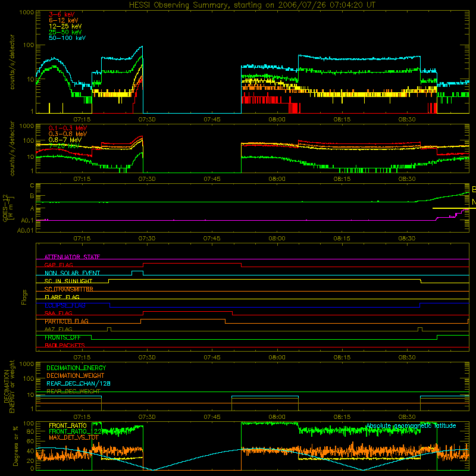Screen dimensions: 476x476
Task: Click the green 7-20 MeV legend label
Action: click(x=64, y=146)
